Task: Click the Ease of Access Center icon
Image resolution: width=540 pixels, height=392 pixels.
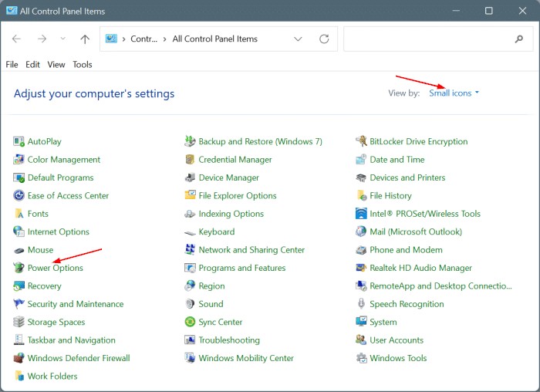Action: point(19,196)
